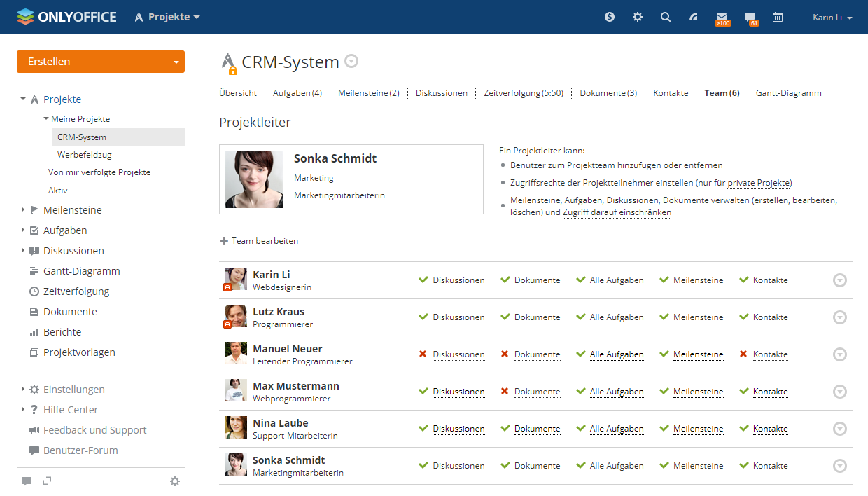Open the Gantt-Diagramm tab
The width and height of the screenshot is (868, 496).
click(788, 93)
